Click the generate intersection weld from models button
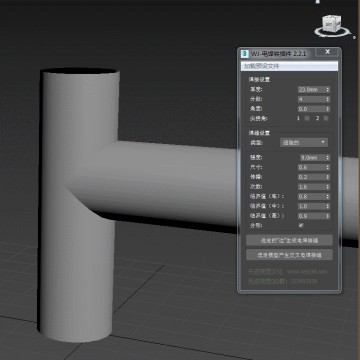Image resolution: width=360 pixels, height=360 pixels. (x=289, y=255)
